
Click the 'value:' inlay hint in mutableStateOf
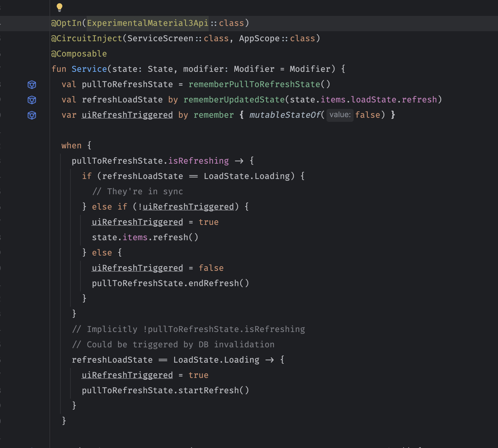click(340, 115)
